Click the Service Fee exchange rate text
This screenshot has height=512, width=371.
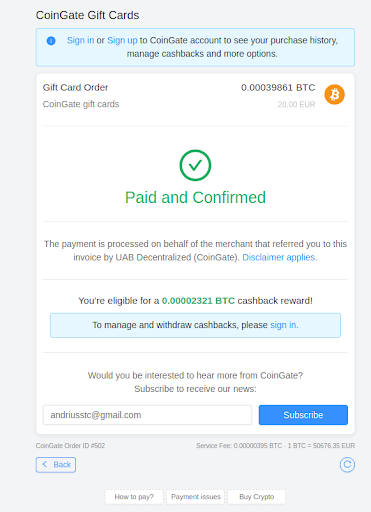click(275, 446)
